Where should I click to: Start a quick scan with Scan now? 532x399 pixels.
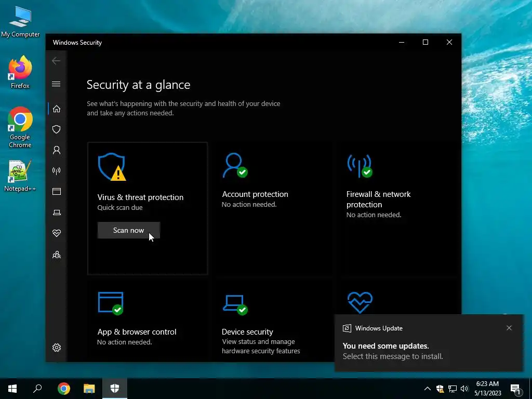tap(129, 230)
